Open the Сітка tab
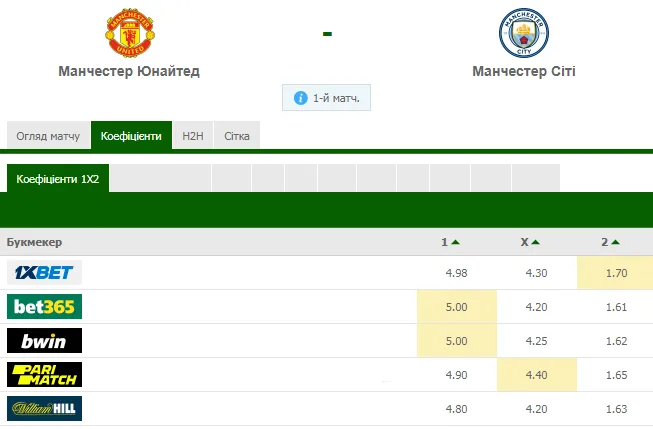The image size is (653, 429). point(237,135)
